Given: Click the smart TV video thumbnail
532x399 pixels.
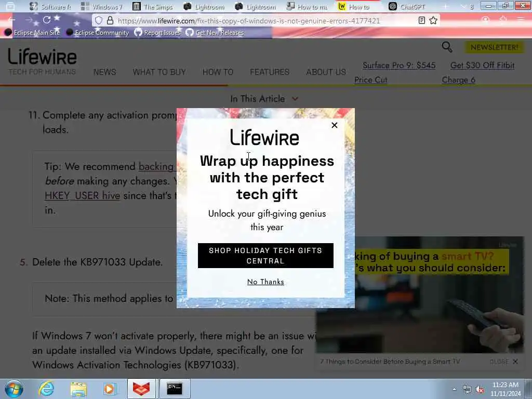Looking at the screenshot, I should tap(420, 295).
